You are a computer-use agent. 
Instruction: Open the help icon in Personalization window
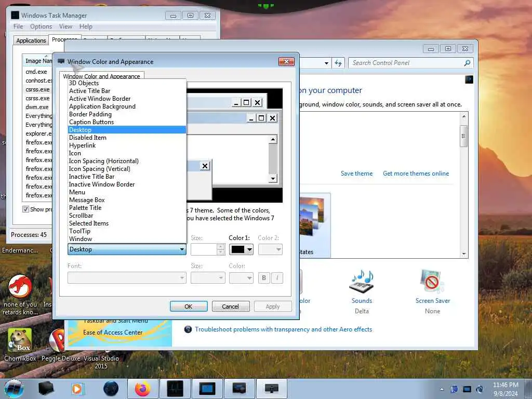(469, 79)
